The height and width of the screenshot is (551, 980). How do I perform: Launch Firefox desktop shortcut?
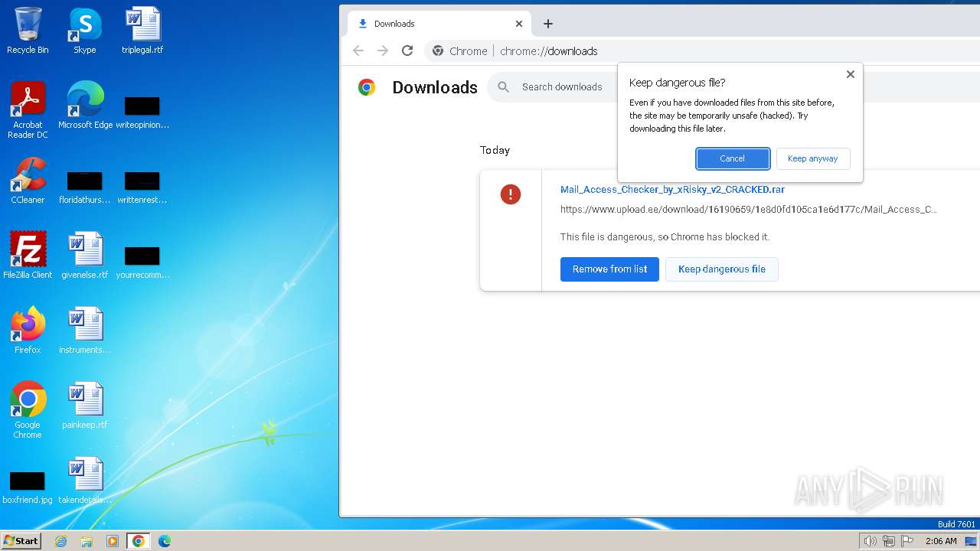(x=28, y=331)
